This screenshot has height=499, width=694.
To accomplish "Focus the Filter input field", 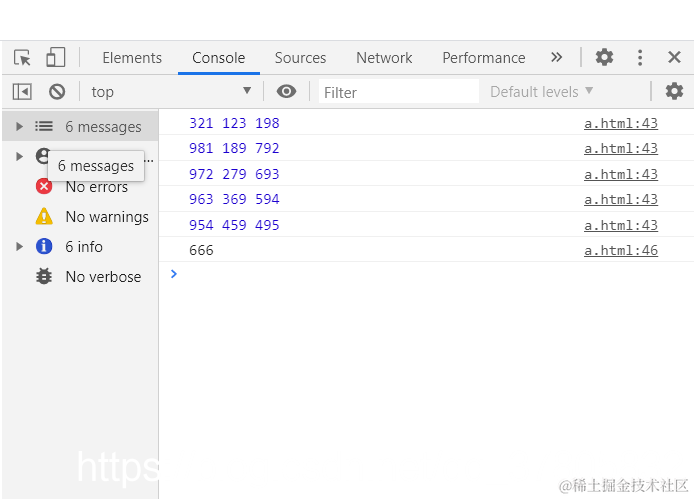I will coord(398,92).
